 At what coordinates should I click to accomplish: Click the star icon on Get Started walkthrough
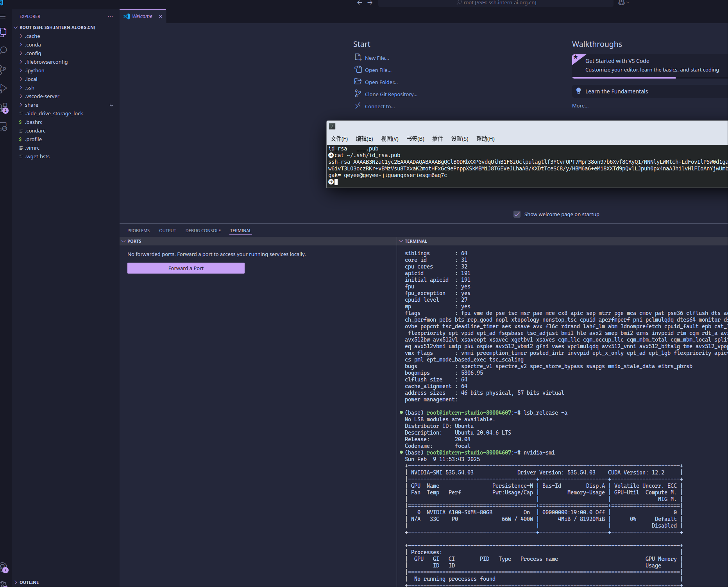[576, 57]
